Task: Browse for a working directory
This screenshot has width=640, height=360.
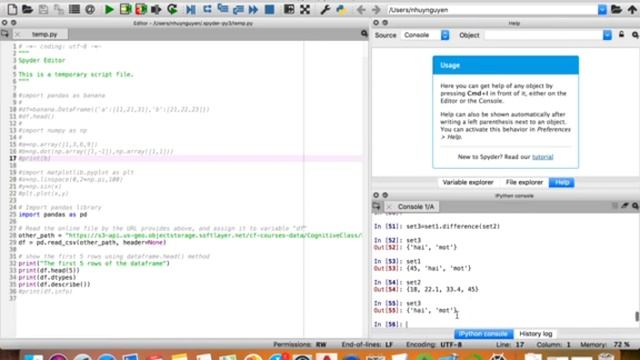Action: (x=616, y=9)
